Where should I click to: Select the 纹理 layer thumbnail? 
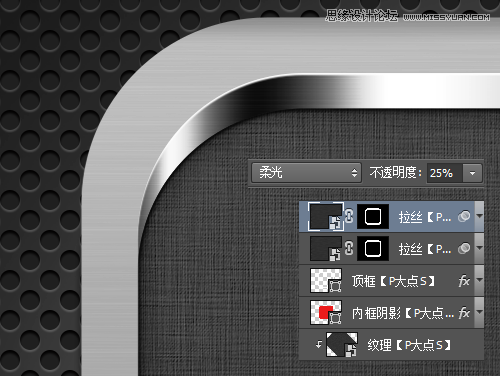pos(342,345)
